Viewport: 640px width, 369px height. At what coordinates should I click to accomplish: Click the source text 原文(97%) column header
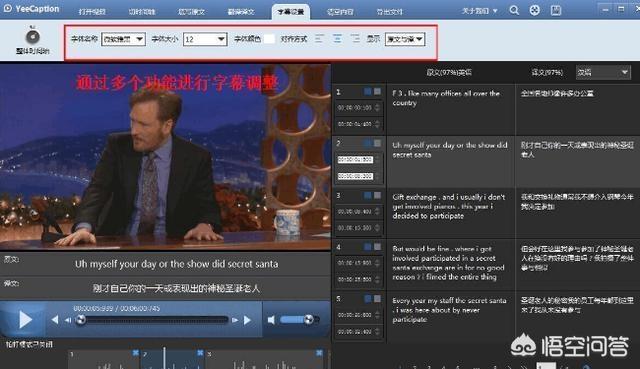pyautogui.click(x=449, y=72)
